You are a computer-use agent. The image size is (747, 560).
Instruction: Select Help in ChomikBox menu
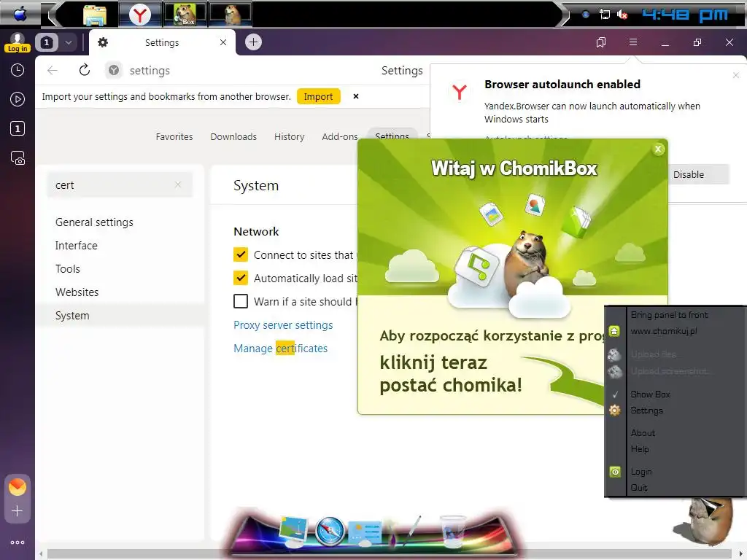[639, 448]
